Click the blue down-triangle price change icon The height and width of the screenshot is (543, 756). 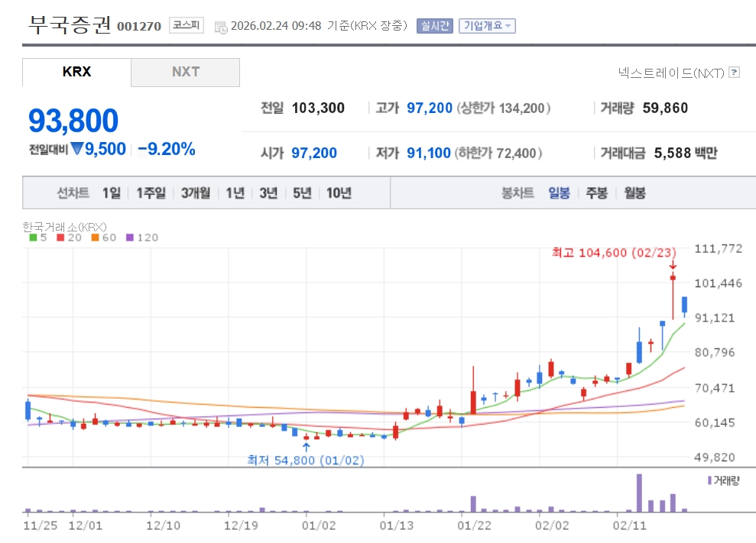tap(76, 149)
